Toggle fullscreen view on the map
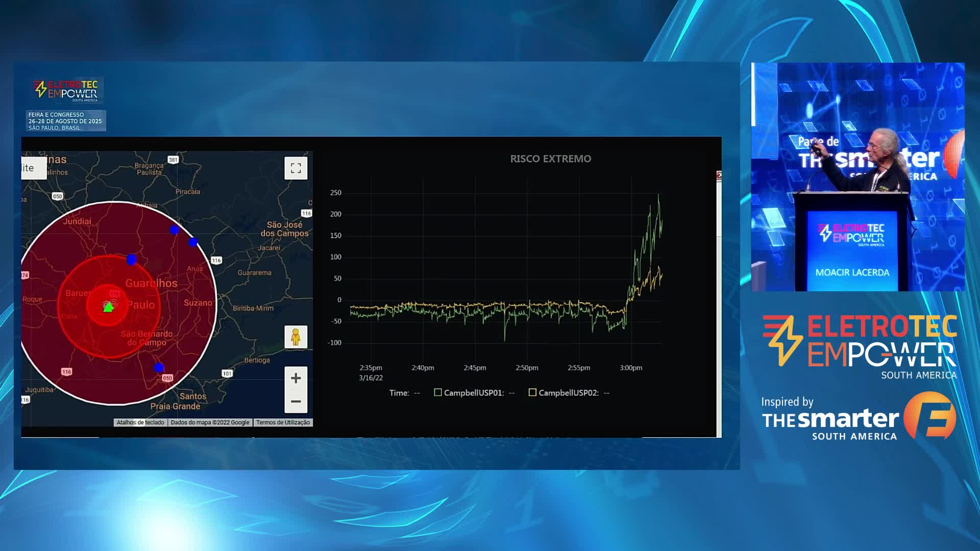Image resolution: width=980 pixels, height=551 pixels. click(296, 168)
